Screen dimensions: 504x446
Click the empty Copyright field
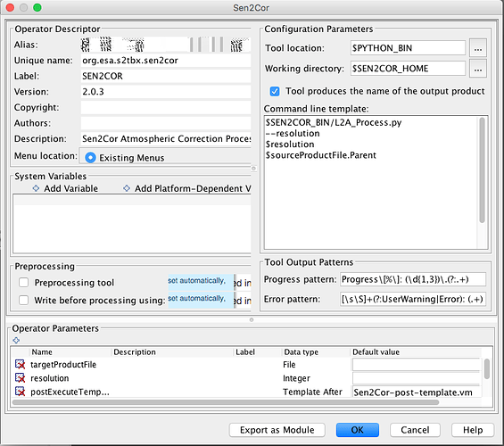click(x=166, y=107)
